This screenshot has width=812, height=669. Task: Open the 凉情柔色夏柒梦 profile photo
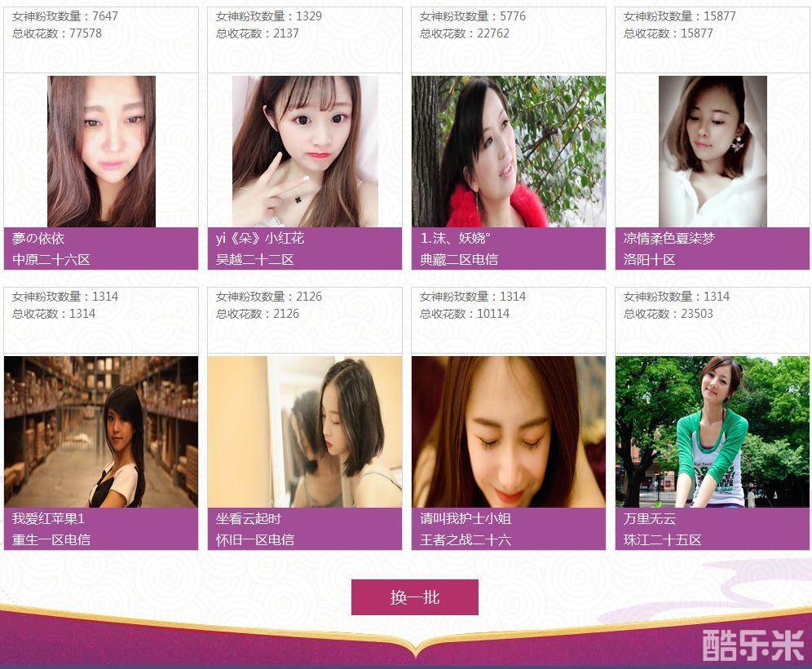point(713,152)
